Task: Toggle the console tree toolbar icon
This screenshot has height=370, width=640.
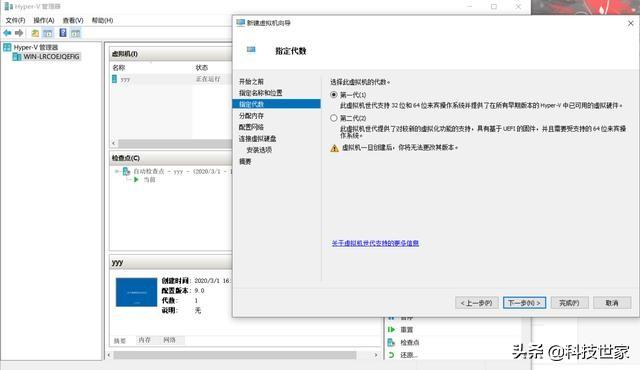Action: click(48, 33)
